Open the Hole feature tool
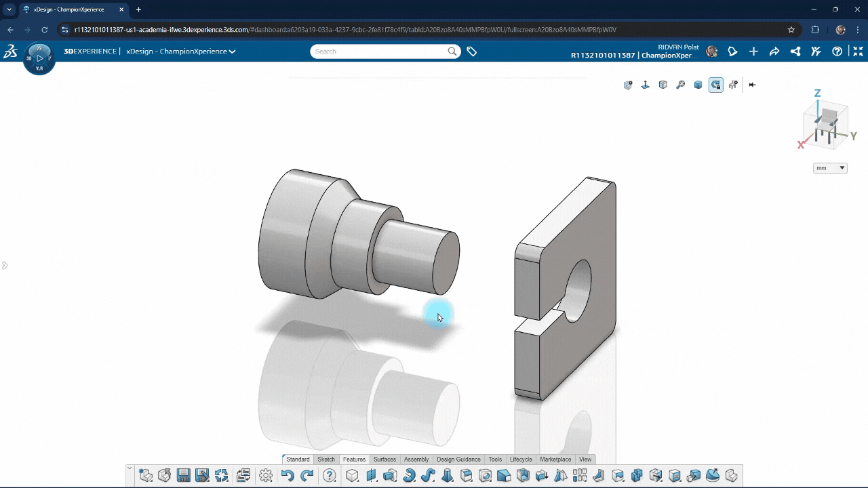 tap(485, 475)
